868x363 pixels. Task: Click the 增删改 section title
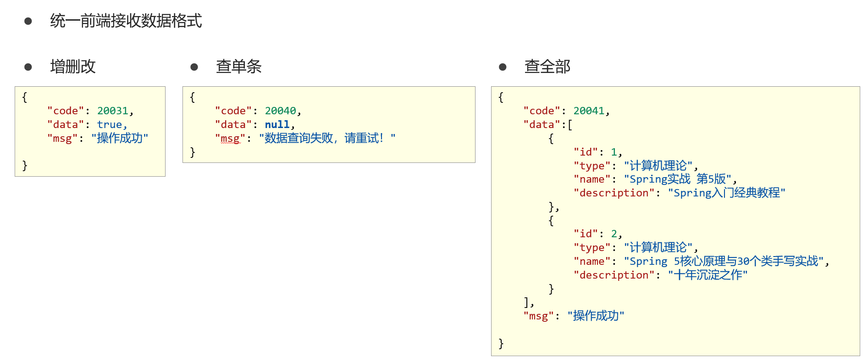(73, 67)
